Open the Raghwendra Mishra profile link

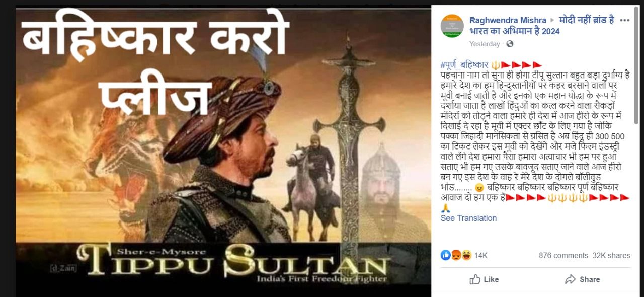(x=507, y=20)
